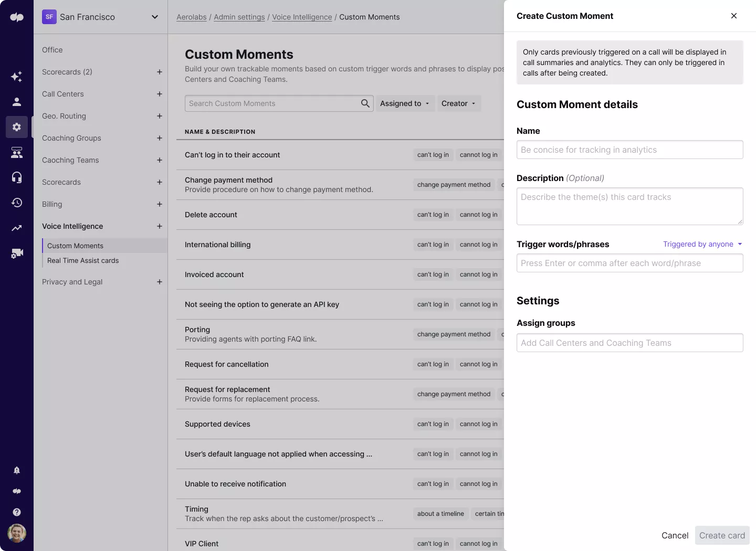Open the Coaching presentation icon in the sidebar
Screen dimensions: 756x551
point(17,153)
